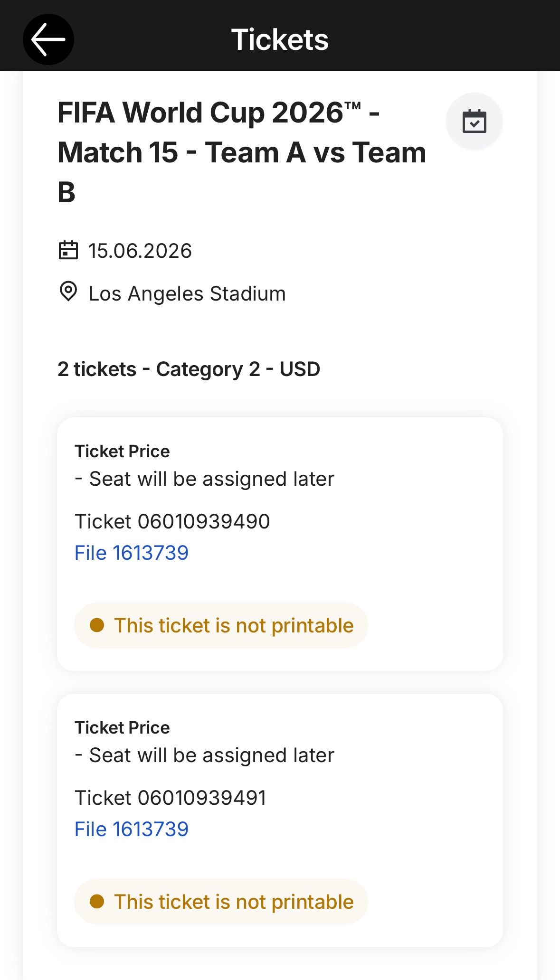Click orange dot on ticket 06010939491 badge
Image resolution: width=560 pixels, height=980 pixels.
point(97,902)
